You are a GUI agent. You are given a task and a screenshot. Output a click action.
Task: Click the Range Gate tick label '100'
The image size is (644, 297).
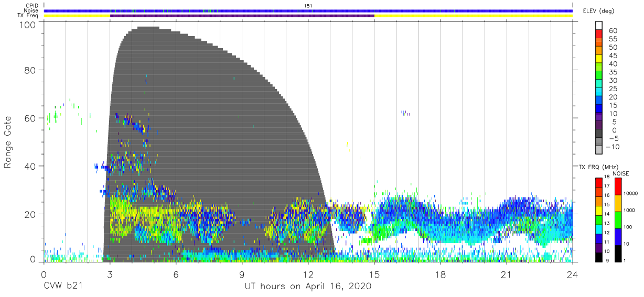27,25
